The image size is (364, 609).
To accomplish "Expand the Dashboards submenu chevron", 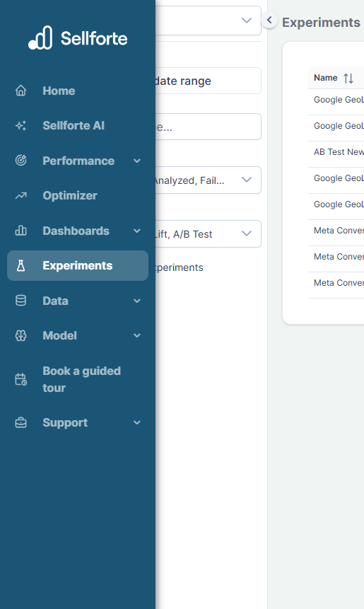I will 137,231.
